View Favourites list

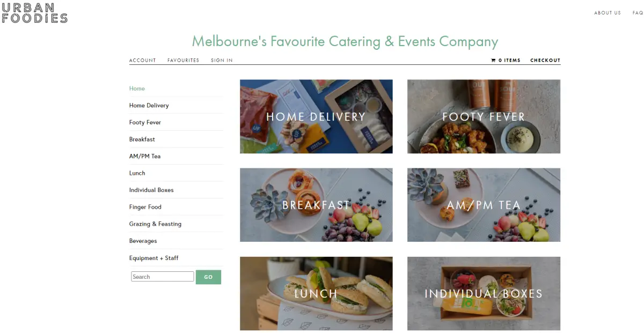click(x=183, y=61)
